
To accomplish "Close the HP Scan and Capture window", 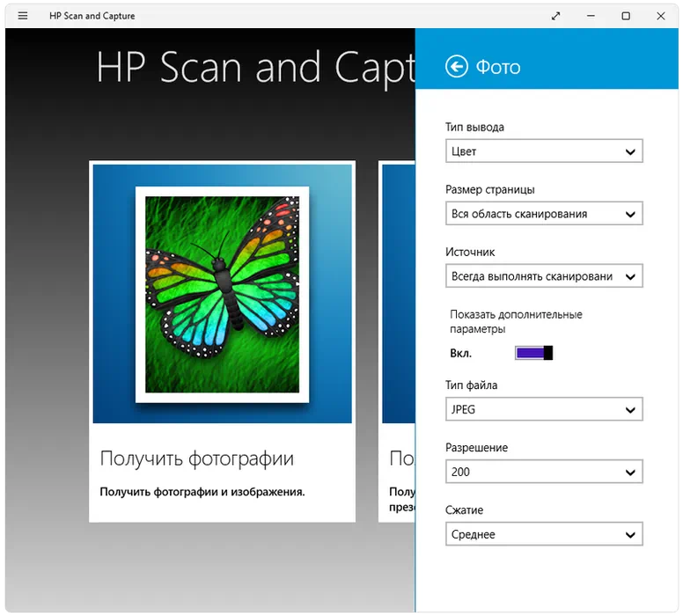I will click(x=661, y=16).
